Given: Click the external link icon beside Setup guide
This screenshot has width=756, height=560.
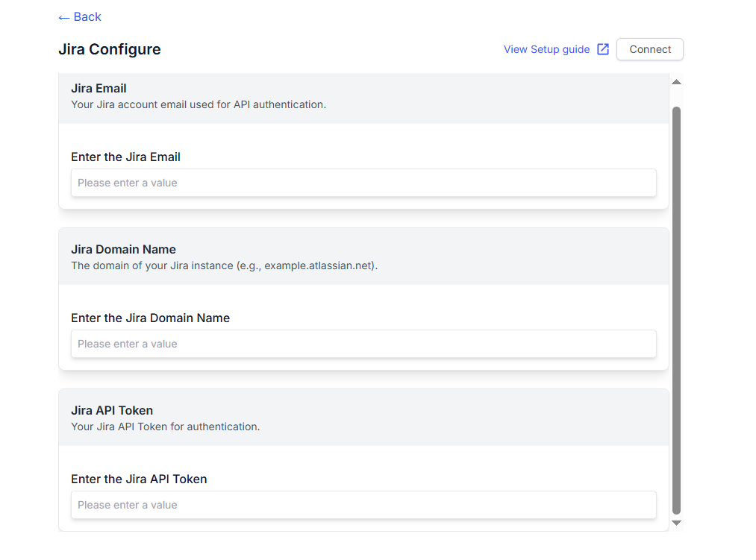Looking at the screenshot, I should (603, 49).
